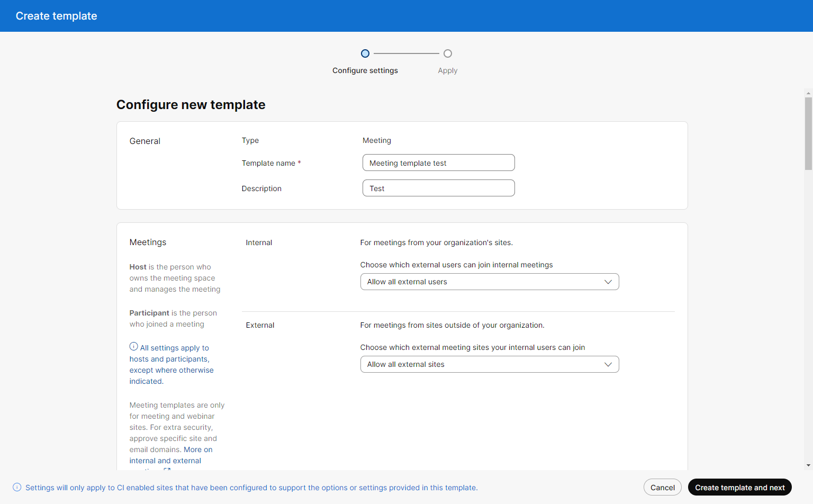Click the info icon in the bottom notice
Screen dimensions: 813x504
(17, 487)
